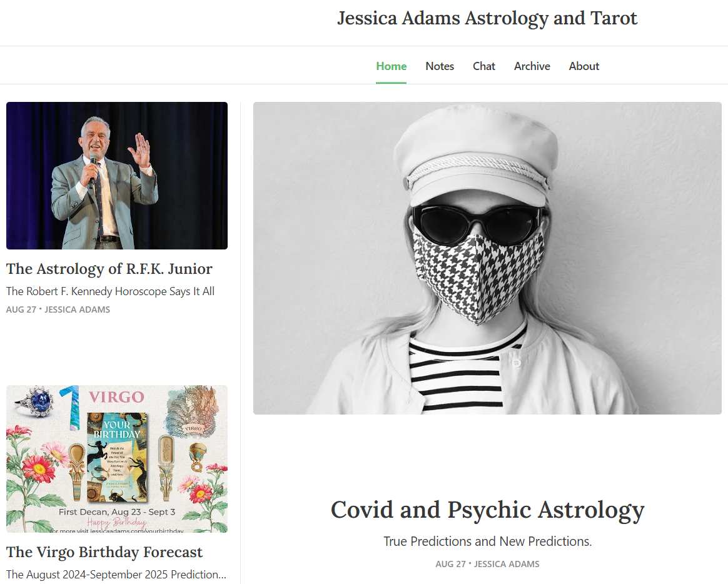Switch to the Notes tab

pyautogui.click(x=439, y=66)
